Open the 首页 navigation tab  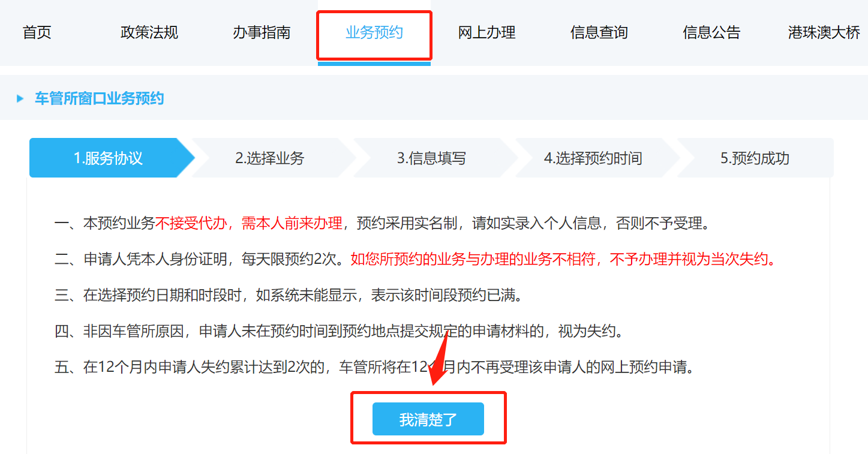pyautogui.click(x=37, y=32)
